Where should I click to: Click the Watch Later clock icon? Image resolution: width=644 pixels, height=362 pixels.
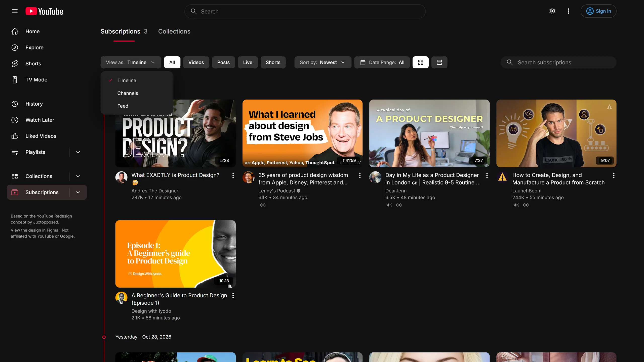click(15, 120)
